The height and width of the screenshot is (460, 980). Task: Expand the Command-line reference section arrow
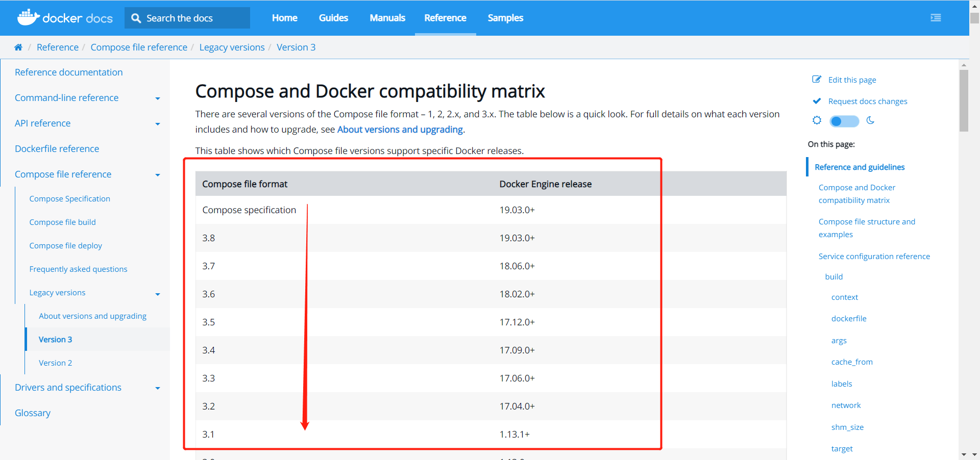pyautogui.click(x=158, y=98)
